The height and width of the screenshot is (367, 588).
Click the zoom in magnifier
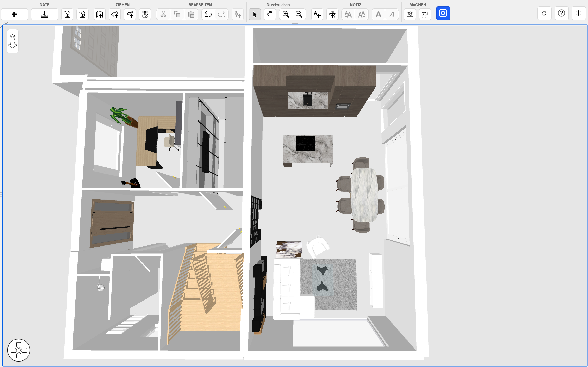coord(286,14)
